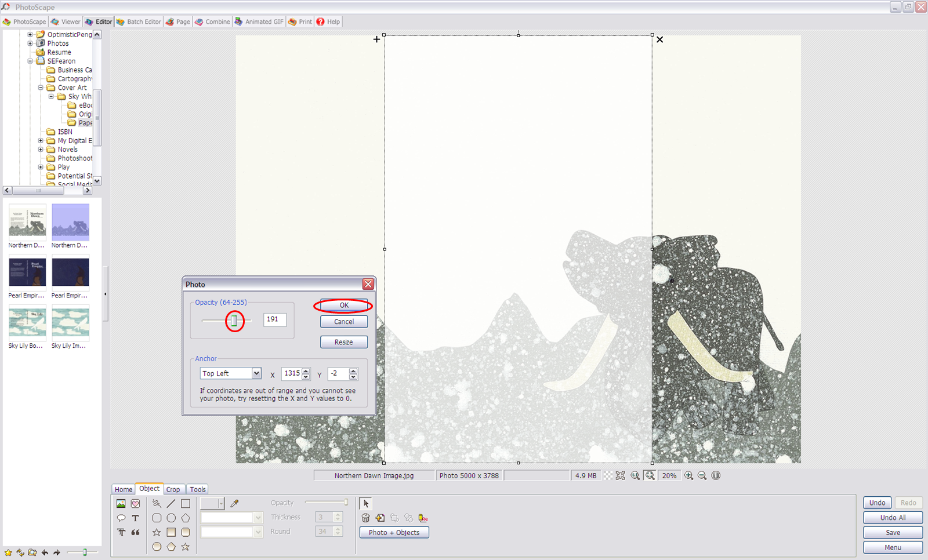Select the heart icon stamp tool
This screenshot has height=560, width=928.
pos(136,504)
